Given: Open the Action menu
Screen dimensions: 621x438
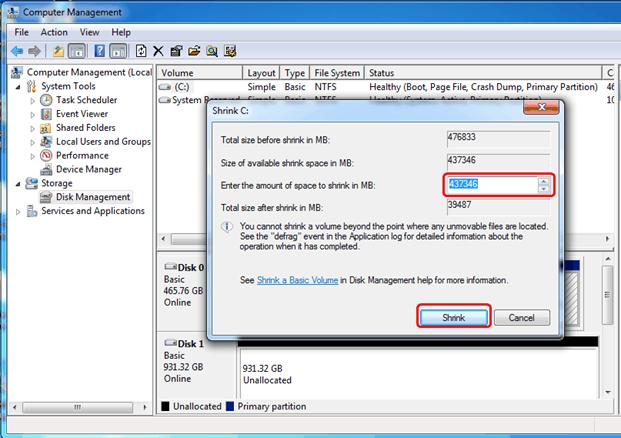Looking at the screenshot, I should pyautogui.click(x=54, y=32).
